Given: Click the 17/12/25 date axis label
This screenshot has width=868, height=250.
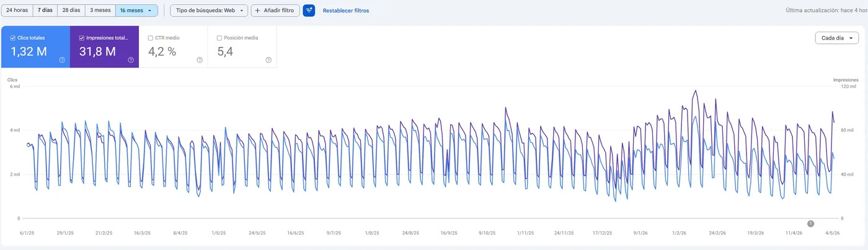Looking at the screenshot, I should click(601, 233).
